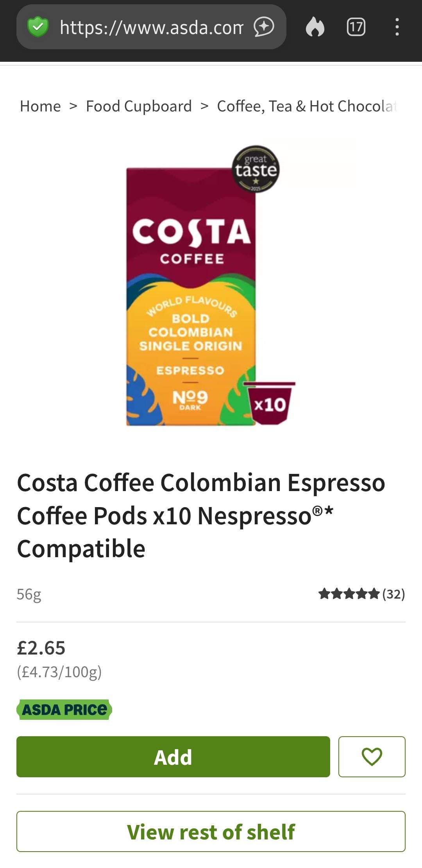Open Food Cupboard breadcrumb
The width and height of the screenshot is (422, 868).
(x=139, y=106)
